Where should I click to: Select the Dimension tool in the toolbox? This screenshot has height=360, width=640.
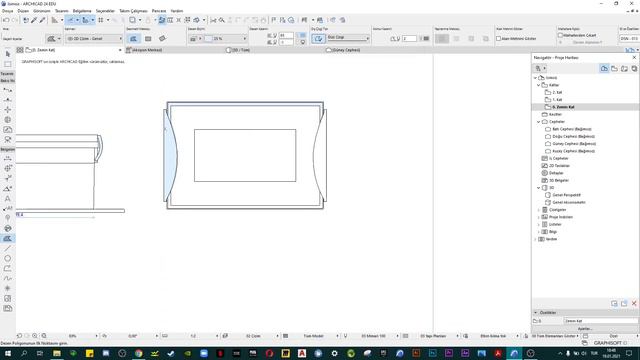(x=8, y=159)
